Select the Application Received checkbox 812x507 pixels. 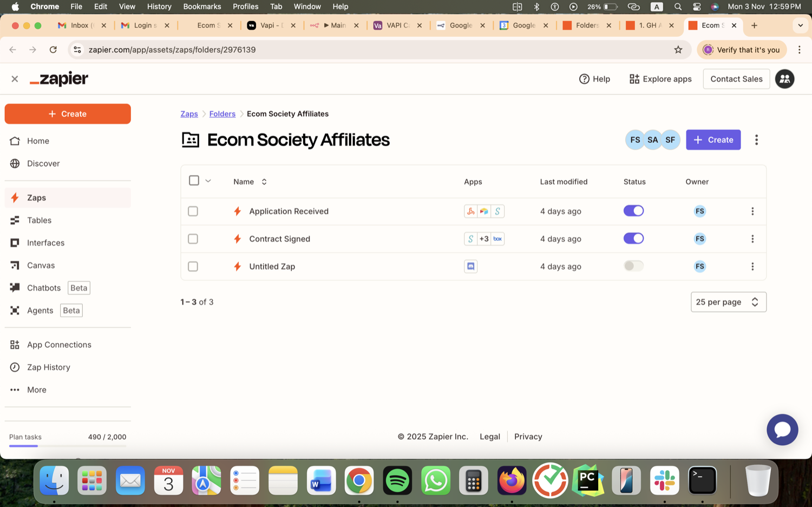click(x=193, y=212)
